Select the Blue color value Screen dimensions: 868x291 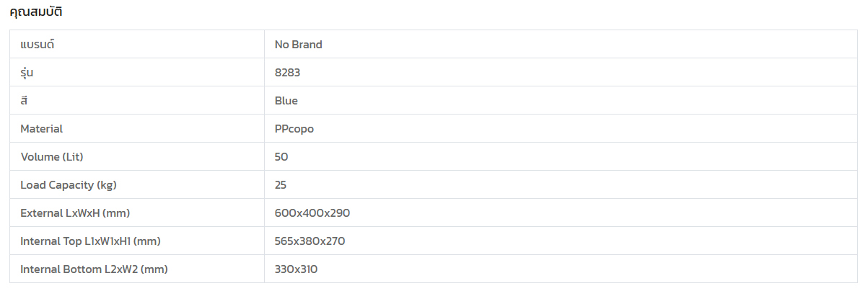coord(286,101)
